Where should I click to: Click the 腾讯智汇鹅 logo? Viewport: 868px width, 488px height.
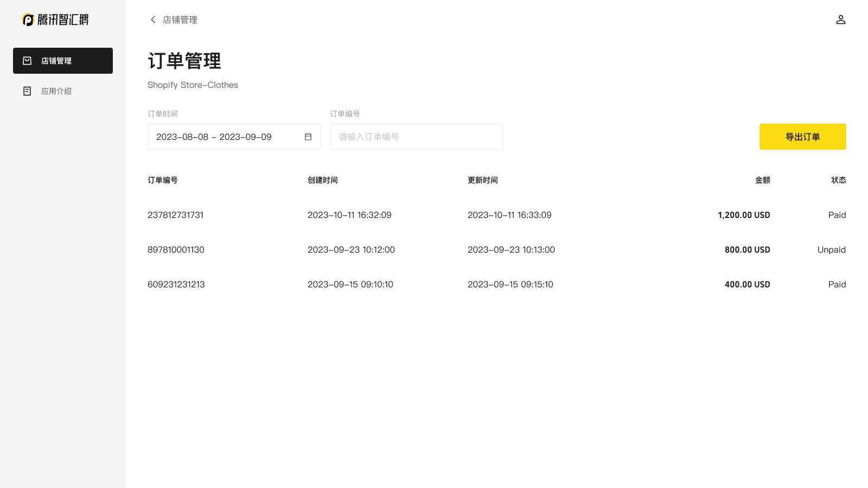tap(55, 20)
